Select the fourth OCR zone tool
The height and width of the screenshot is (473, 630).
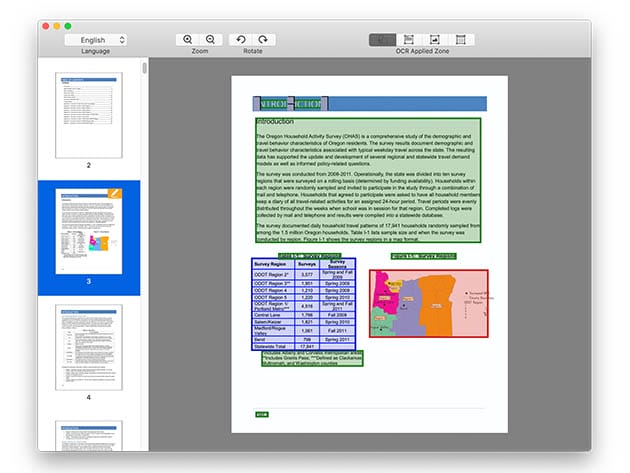460,39
